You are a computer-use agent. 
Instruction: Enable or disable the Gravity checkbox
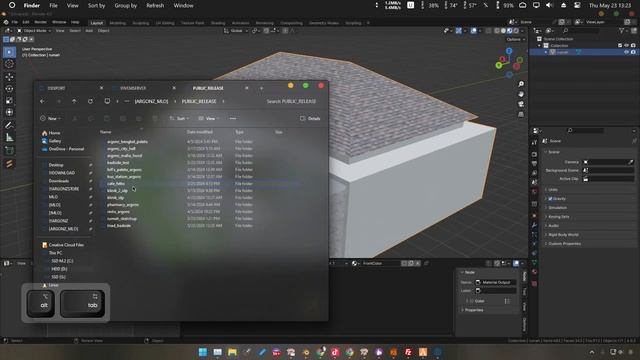(550, 199)
